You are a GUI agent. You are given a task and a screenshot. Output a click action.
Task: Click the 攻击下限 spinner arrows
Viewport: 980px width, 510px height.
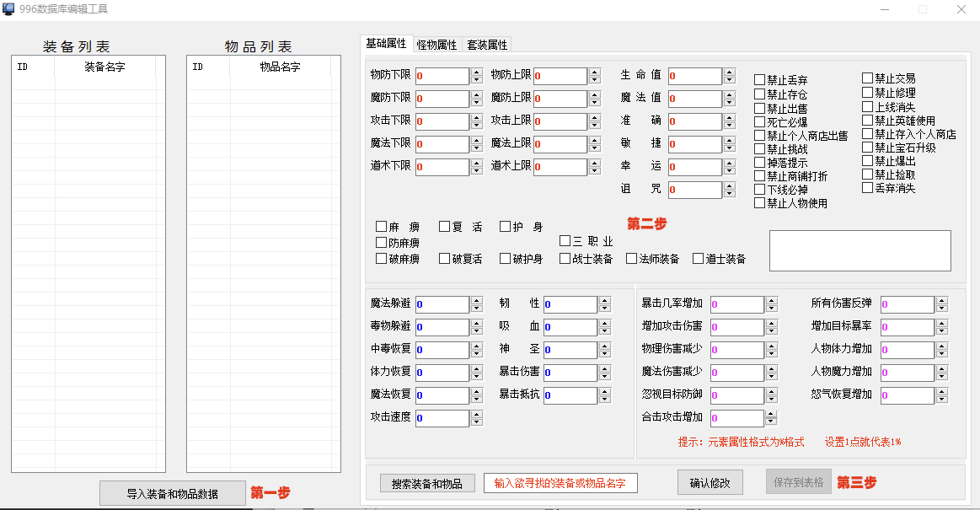click(477, 121)
